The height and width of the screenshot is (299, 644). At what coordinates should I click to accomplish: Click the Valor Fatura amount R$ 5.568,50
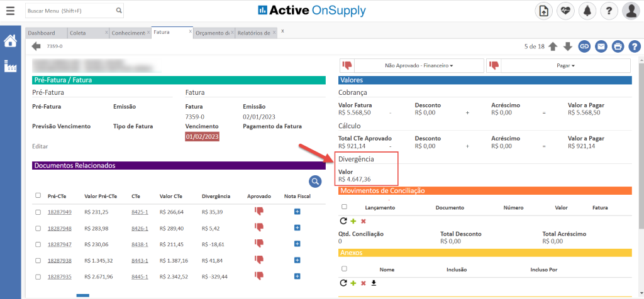(x=355, y=112)
